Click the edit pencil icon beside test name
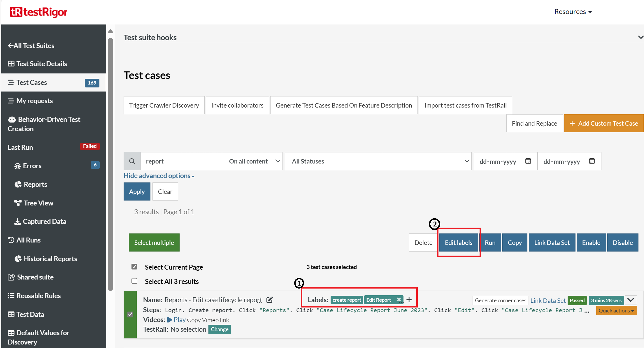The image size is (644, 348). pos(270,300)
